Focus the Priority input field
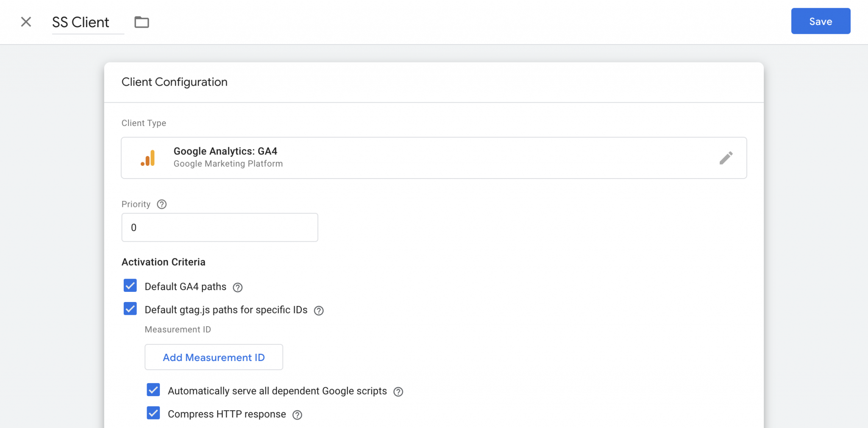Viewport: 868px width, 428px height. (x=220, y=227)
